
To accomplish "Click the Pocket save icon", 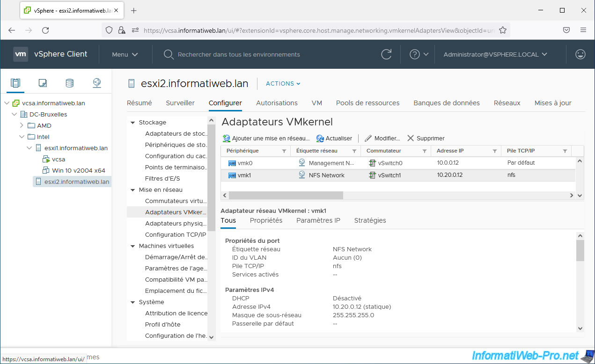I will [566, 30].
